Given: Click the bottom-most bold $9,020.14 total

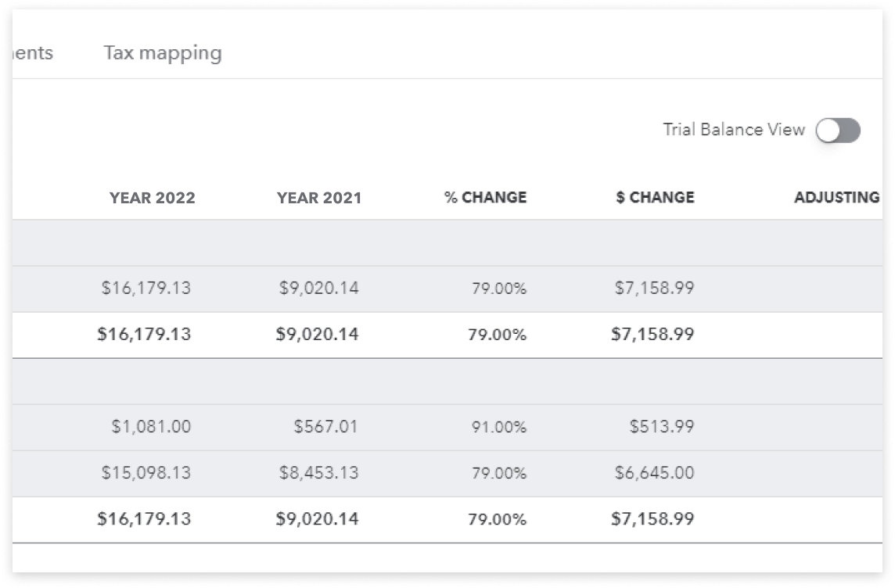Looking at the screenshot, I should pos(317,519).
